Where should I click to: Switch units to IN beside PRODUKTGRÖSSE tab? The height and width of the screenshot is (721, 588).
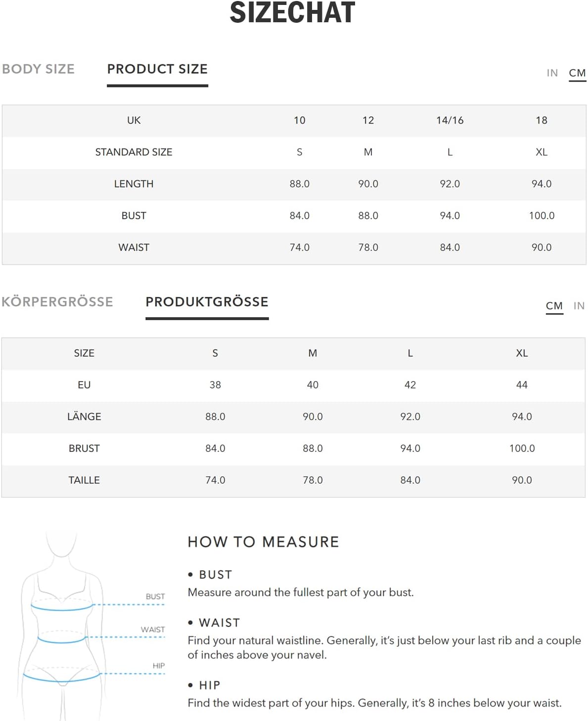579,306
